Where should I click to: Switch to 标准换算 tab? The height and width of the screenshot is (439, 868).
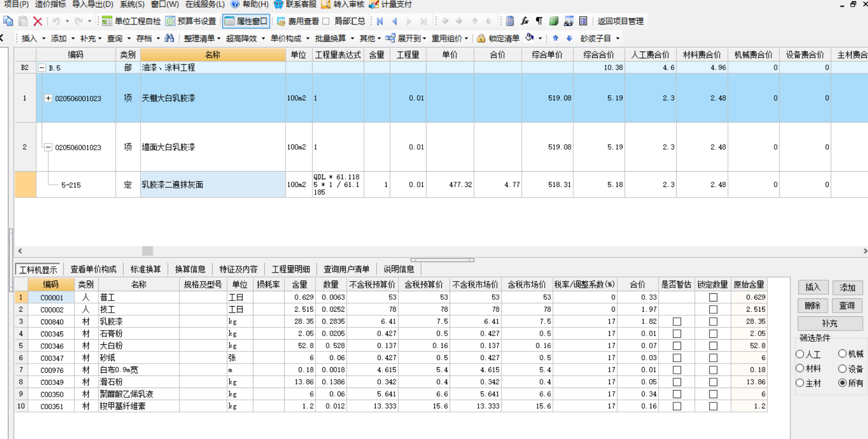[146, 269]
